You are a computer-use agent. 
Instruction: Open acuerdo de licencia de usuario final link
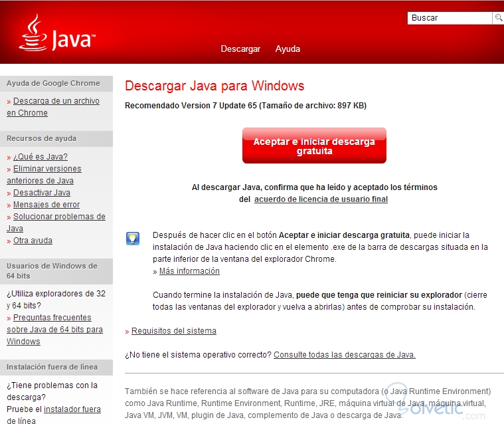321,199
